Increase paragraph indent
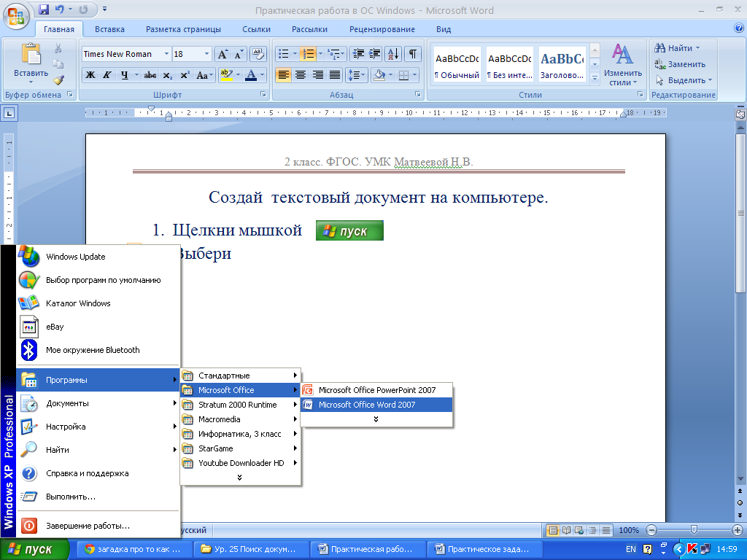This screenshot has width=747, height=560. [x=375, y=54]
